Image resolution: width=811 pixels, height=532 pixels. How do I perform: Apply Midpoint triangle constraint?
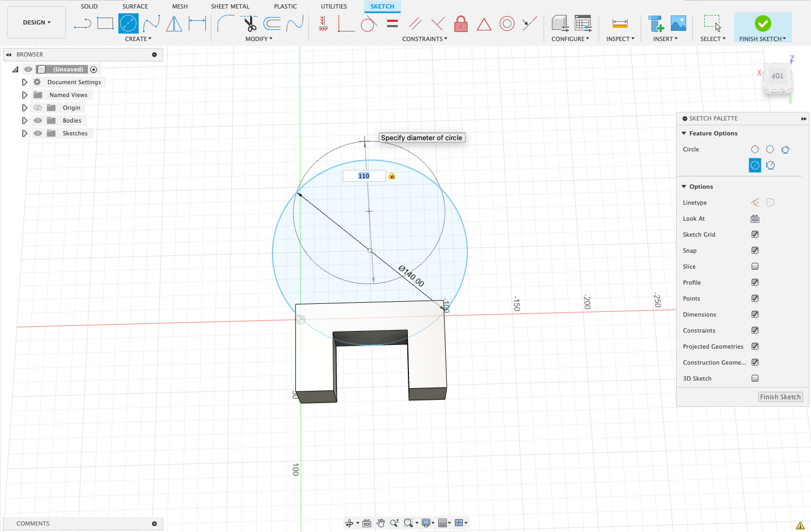pyautogui.click(x=484, y=23)
